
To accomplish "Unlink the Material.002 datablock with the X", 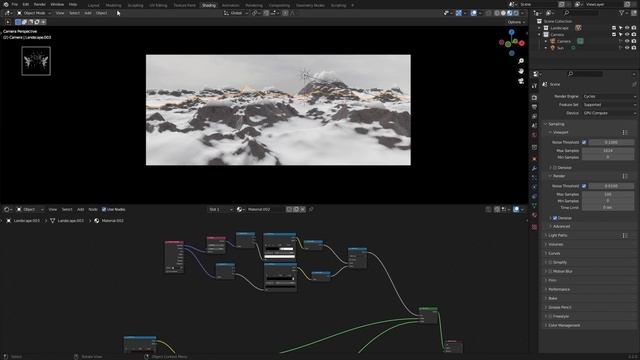I will point(302,209).
